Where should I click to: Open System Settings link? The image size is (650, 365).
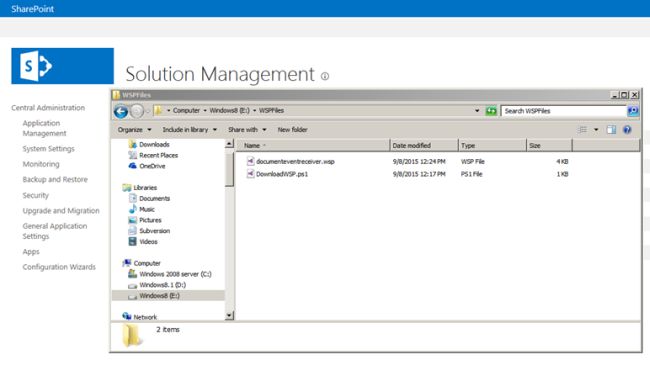coord(49,148)
